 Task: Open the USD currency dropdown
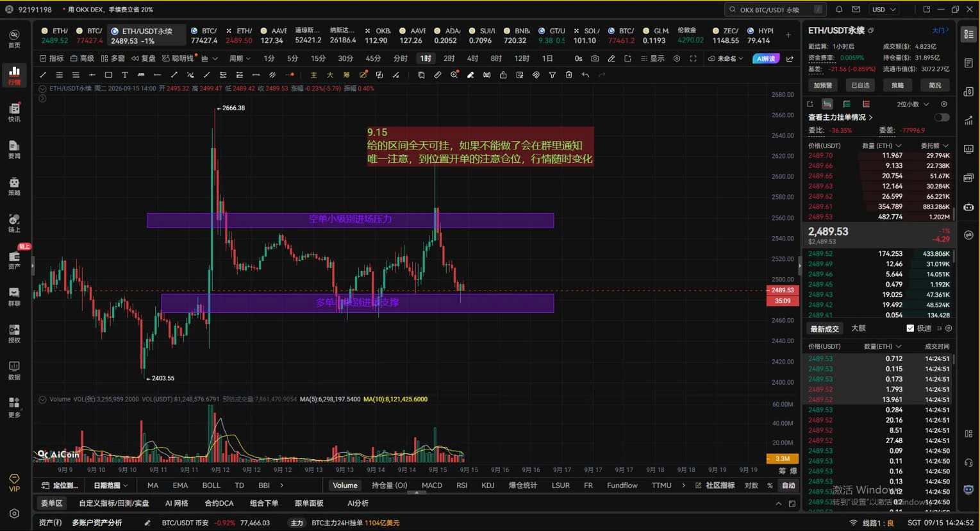pyautogui.click(x=884, y=10)
